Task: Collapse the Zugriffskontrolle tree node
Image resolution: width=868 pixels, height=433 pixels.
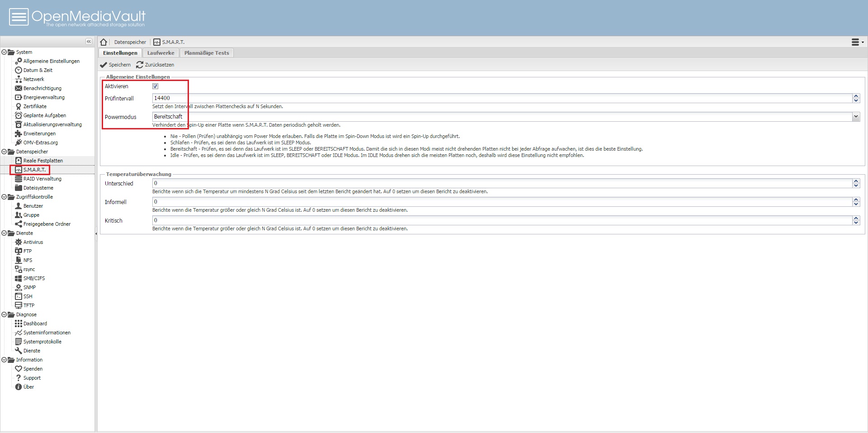Action: (x=4, y=197)
